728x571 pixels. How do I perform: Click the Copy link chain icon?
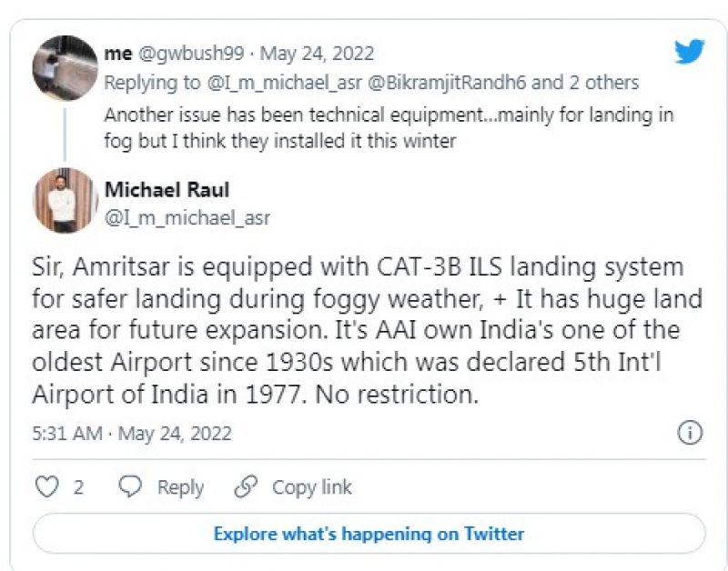(246, 487)
